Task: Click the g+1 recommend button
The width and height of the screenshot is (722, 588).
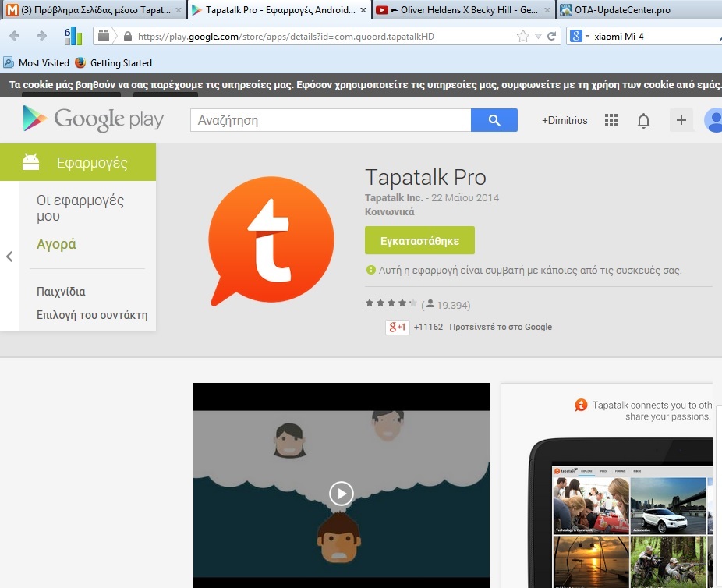Action: [x=398, y=327]
